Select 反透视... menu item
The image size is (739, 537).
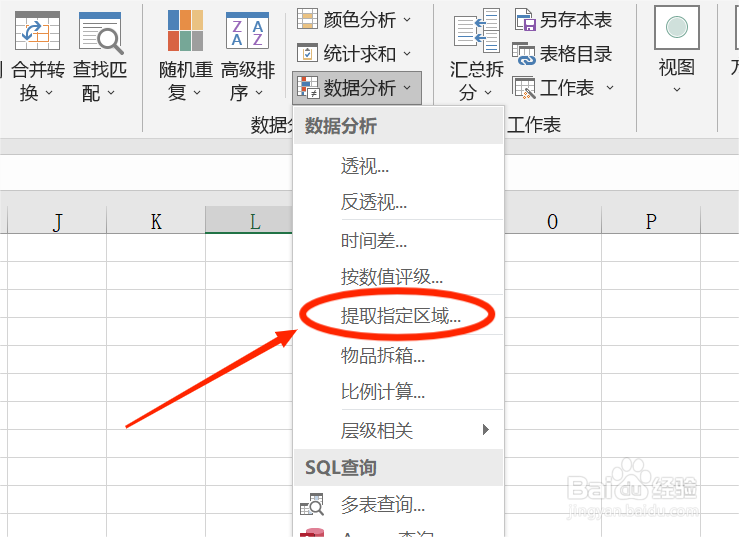click(x=399, y=202)
